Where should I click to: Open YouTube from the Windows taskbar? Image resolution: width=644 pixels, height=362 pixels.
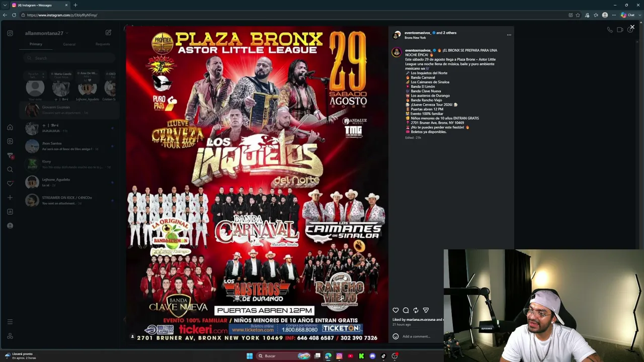pos(350,356)
